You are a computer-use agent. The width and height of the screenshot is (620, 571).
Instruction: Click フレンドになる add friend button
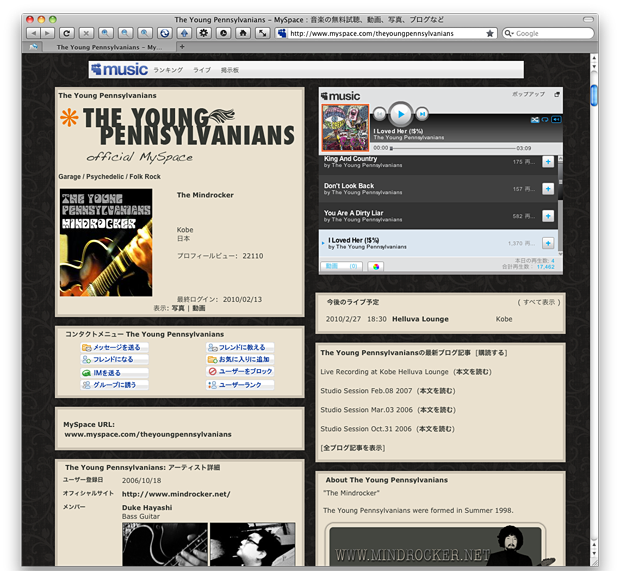(x=115, y=359)
